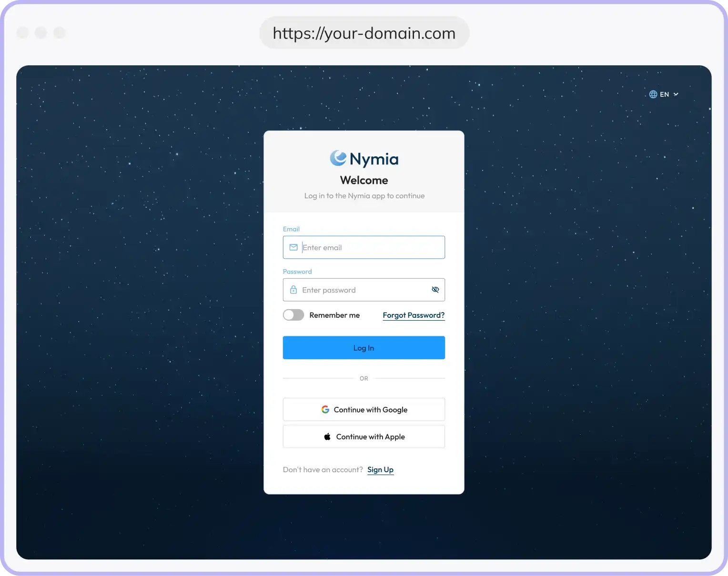Show the password using the eye toggle
The width and height of the screenshot is (728, 576).
(435, 289)
